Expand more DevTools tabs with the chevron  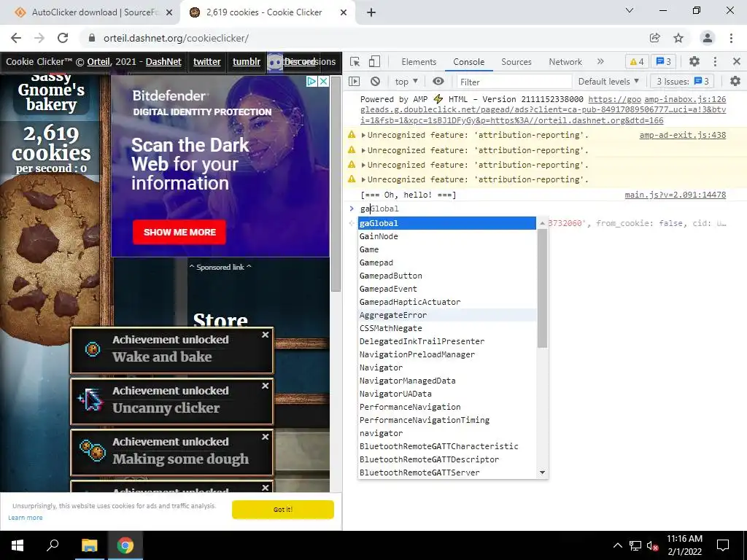600,61
